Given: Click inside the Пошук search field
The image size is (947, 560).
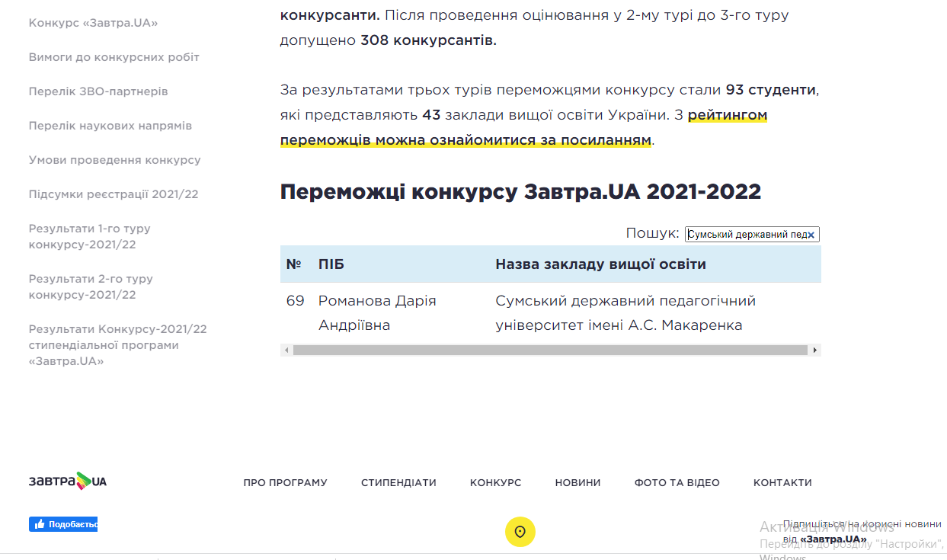Looking at the screenshot, I should point(745,235).
